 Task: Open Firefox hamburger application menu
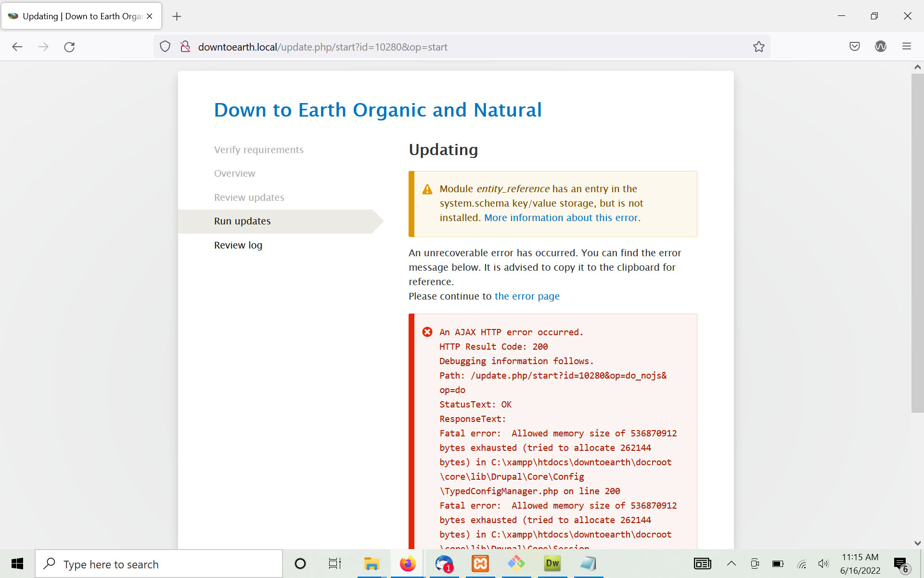(x=906, y=47)
